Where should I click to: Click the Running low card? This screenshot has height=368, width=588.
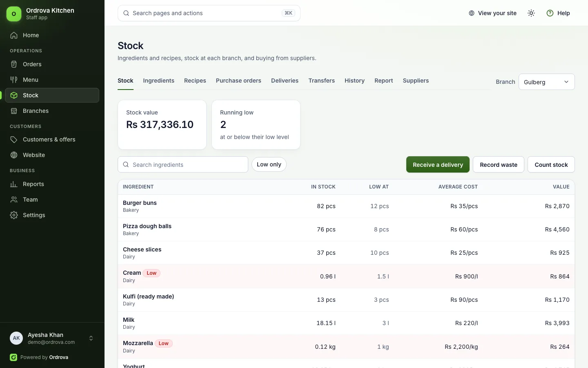click(x=256, y=125)
